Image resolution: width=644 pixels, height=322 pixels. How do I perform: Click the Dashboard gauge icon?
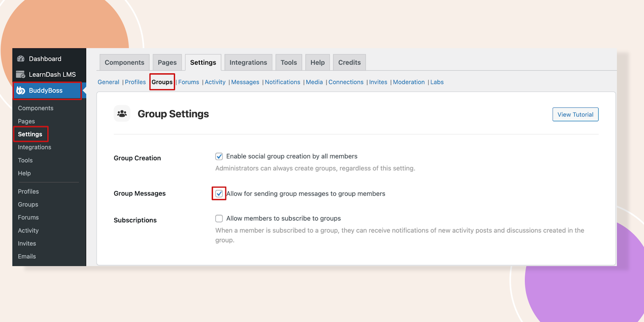coord(21,59)
